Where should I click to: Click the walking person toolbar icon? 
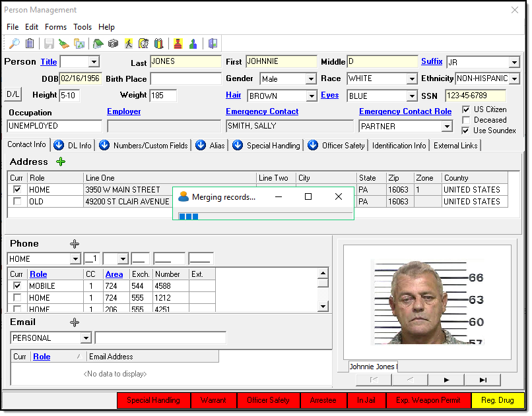click(129, 44)
